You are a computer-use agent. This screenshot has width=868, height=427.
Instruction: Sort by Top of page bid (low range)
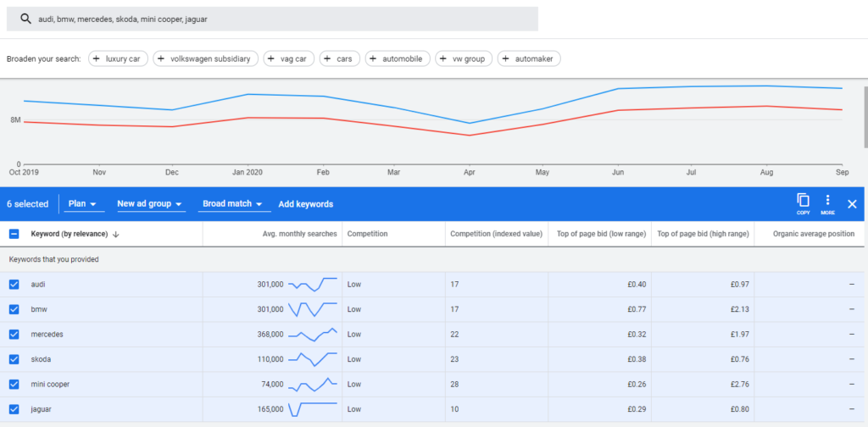click(599, 234)
